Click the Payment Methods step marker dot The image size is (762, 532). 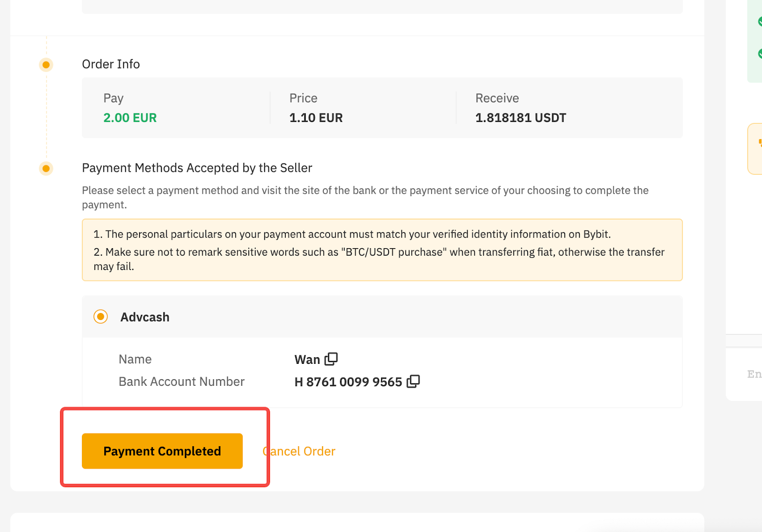click(x=46, y=169)
